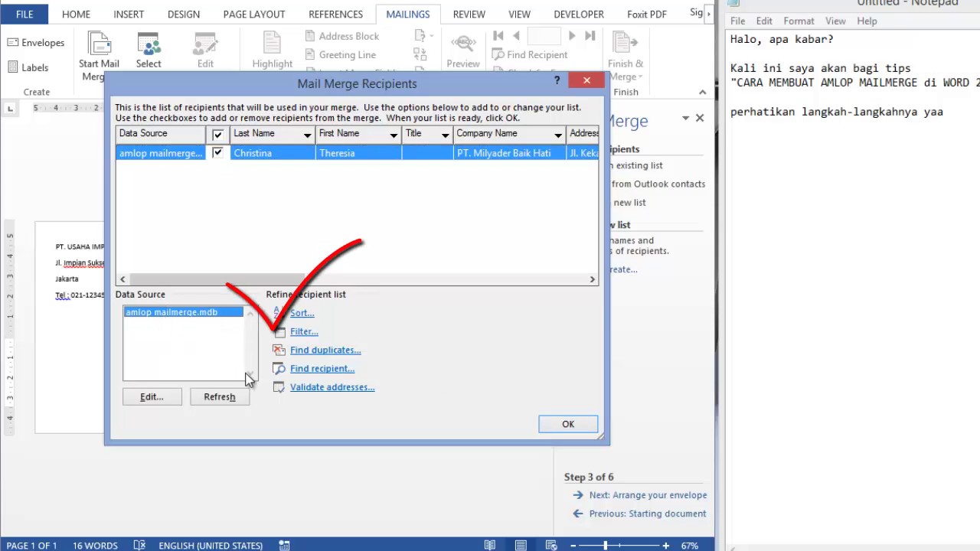Click the Find recipient... link in the dialog
980x551 pixels.
point(322,368)
